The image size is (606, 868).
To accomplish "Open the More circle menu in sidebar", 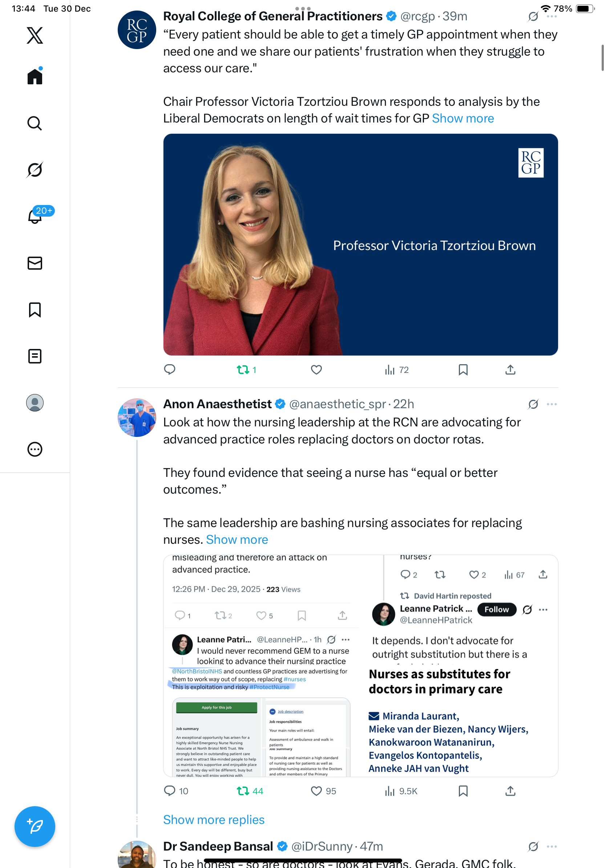I will point(35,450).
